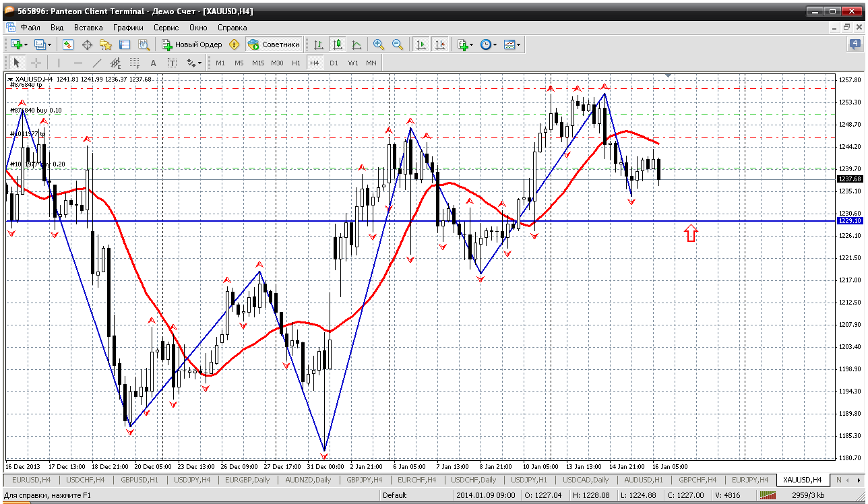Image resolution: width=868 pixels, height=504 pixels.
Task: Switch to the EURUSD,H4 chart tab
Action: click(32, 480)
